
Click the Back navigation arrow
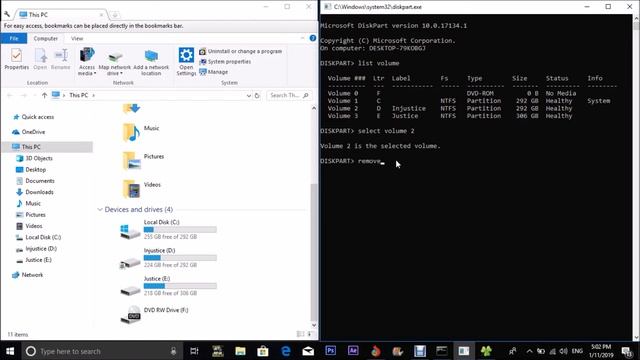[10, 95]
